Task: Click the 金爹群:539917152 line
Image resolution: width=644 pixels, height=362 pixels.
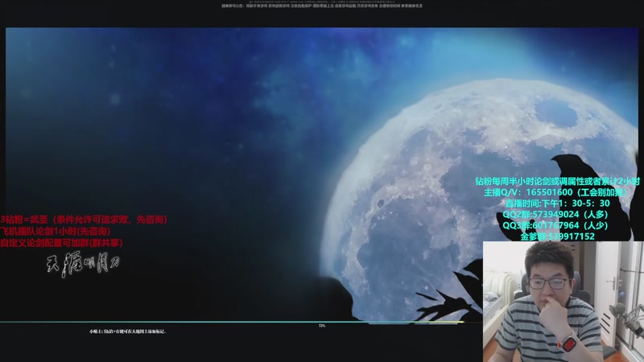Action: click(x=557, y=237)
